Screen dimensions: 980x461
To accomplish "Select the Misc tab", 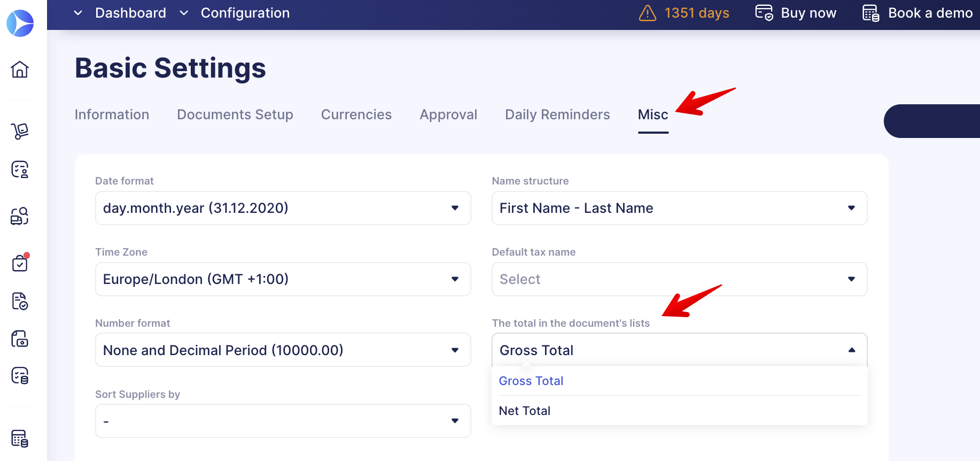I will 653,114.
